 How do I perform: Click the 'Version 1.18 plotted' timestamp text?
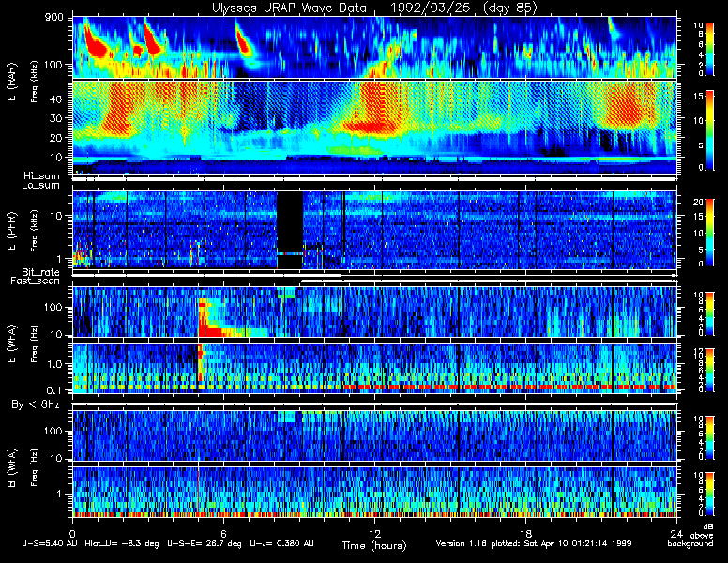[478, 543]
